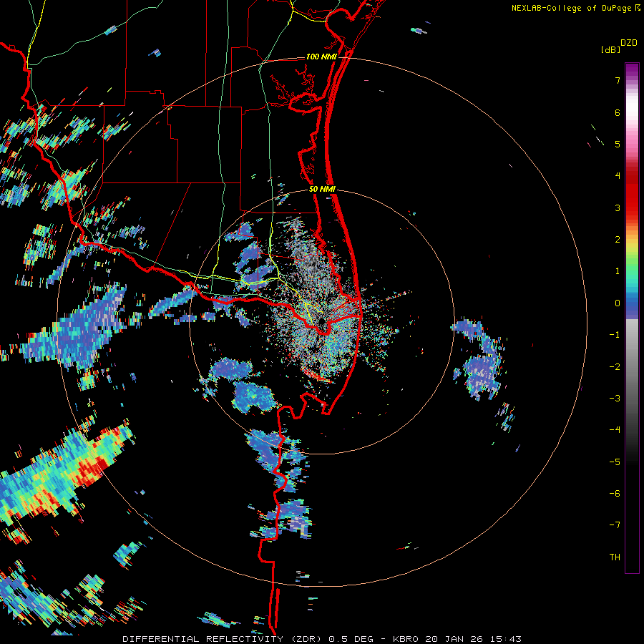This screenshot has height=644, width=644.
Task: Click the -6 dB mark on the legend
Action: pos(615,494)
